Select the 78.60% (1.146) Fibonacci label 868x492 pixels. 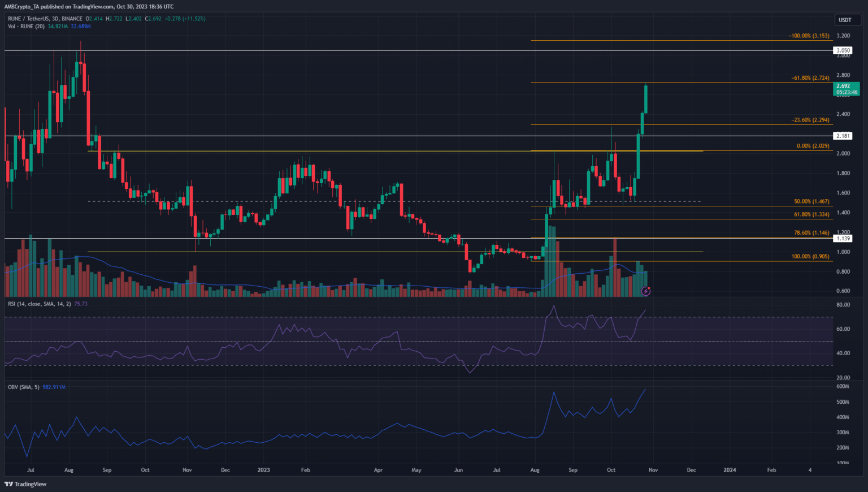tap(811, 232)
